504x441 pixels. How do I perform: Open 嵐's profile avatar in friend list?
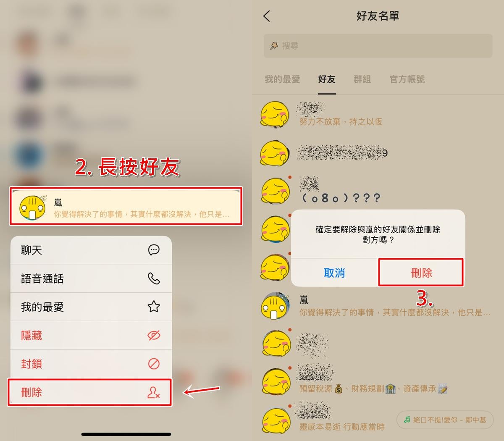tap(275, 307)
